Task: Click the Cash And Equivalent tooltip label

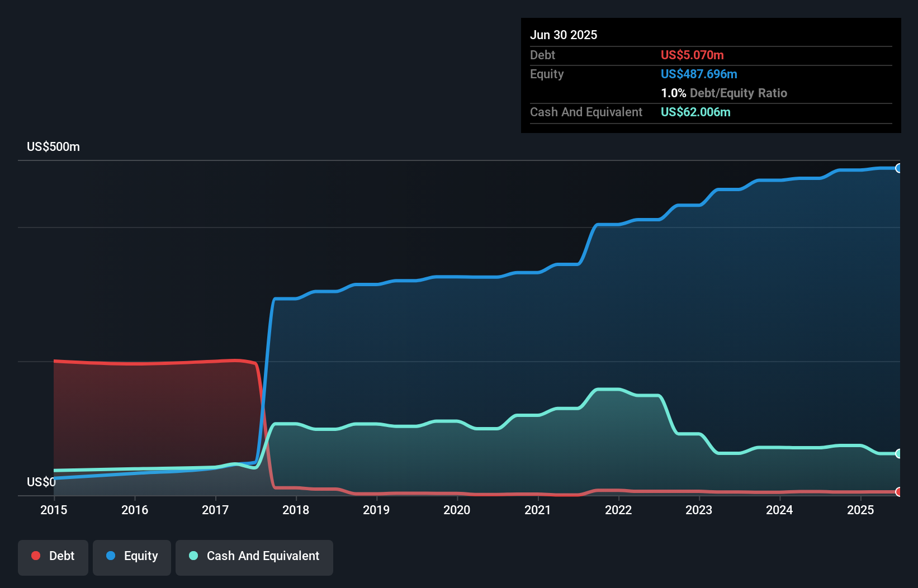Action: pyautogui.click(x=586, y=112)
